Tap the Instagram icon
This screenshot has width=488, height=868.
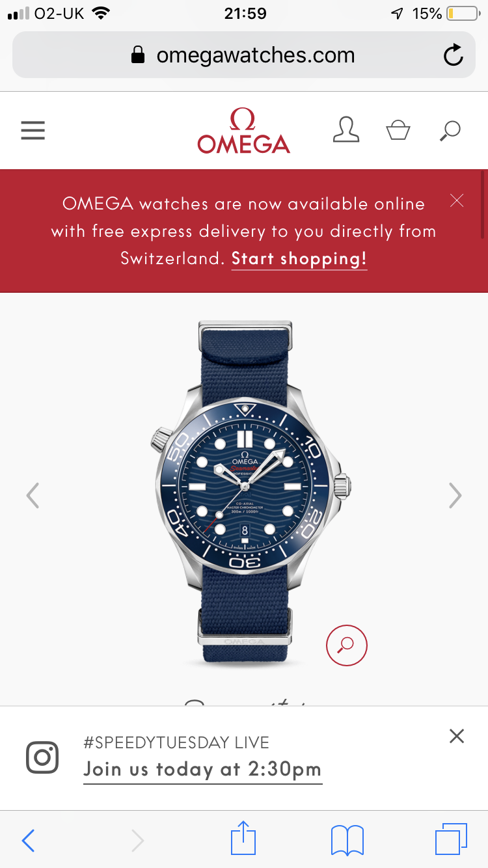coord(42,757)
